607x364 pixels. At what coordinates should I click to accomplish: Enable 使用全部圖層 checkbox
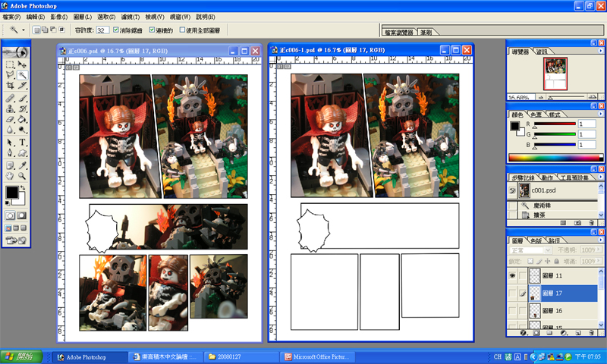(x=182, y=30)
